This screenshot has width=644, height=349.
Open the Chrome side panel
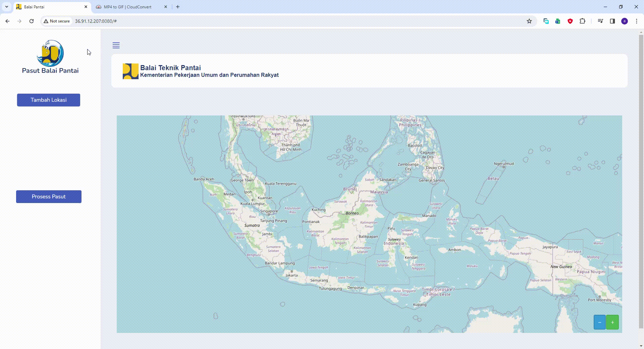tap(612, 21)
